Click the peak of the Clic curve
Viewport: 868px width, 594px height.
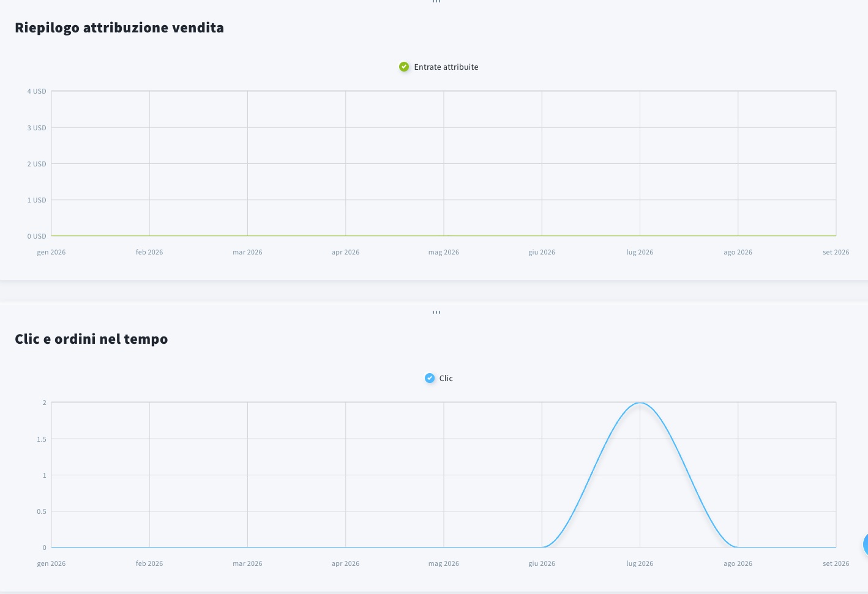tap(640, 403)
